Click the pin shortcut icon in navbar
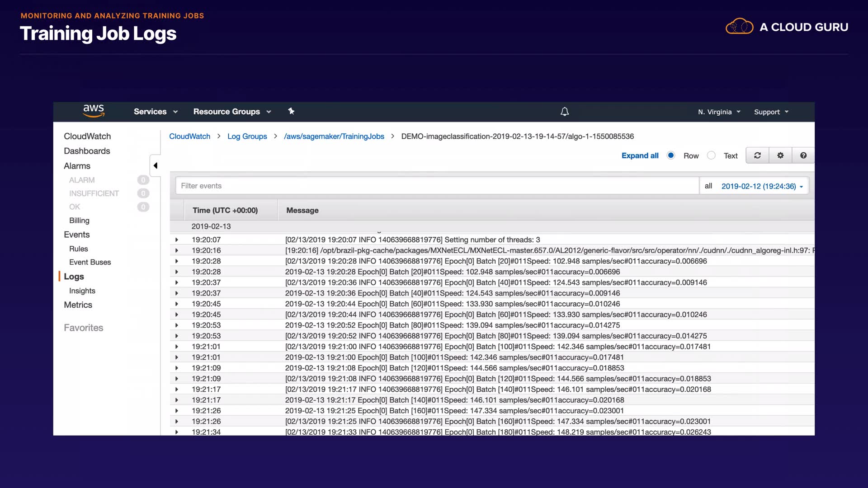This screenshot has height=488, width=868. 291,111
